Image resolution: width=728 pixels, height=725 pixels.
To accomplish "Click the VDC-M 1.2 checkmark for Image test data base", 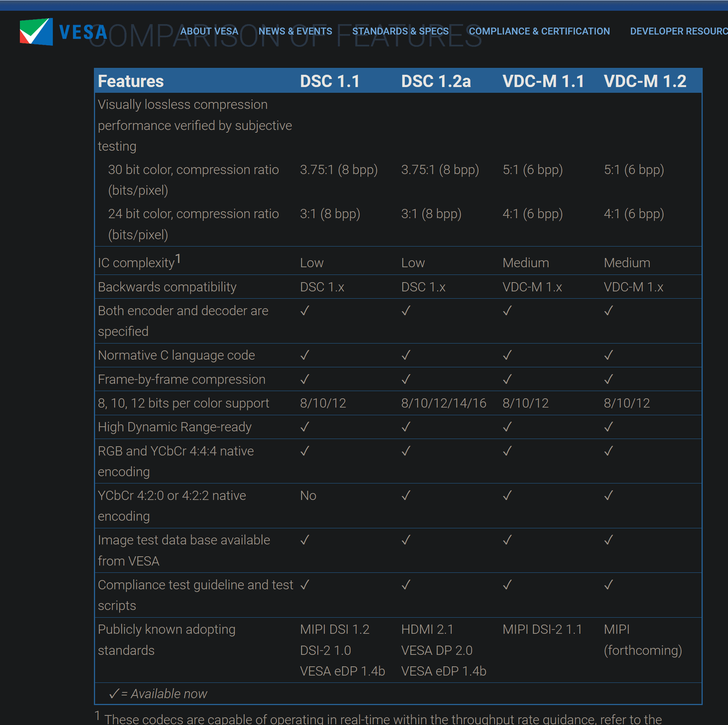I will click(608, 540).
